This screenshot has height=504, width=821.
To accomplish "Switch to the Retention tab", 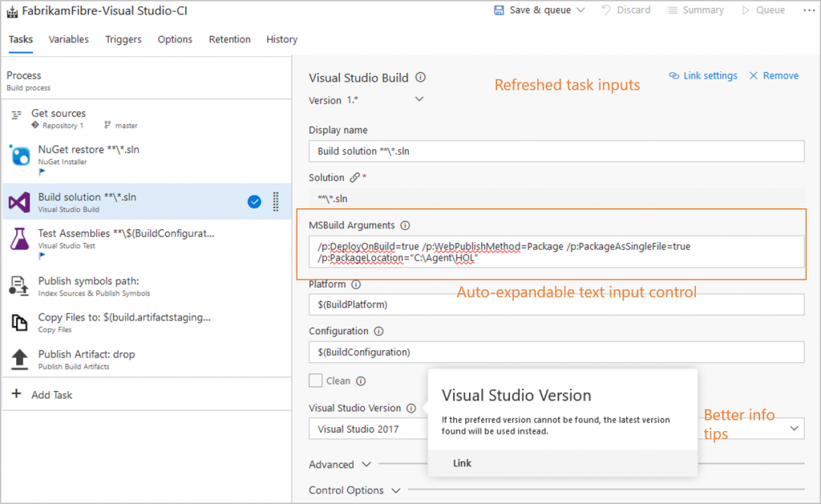I will coord(229,39).
